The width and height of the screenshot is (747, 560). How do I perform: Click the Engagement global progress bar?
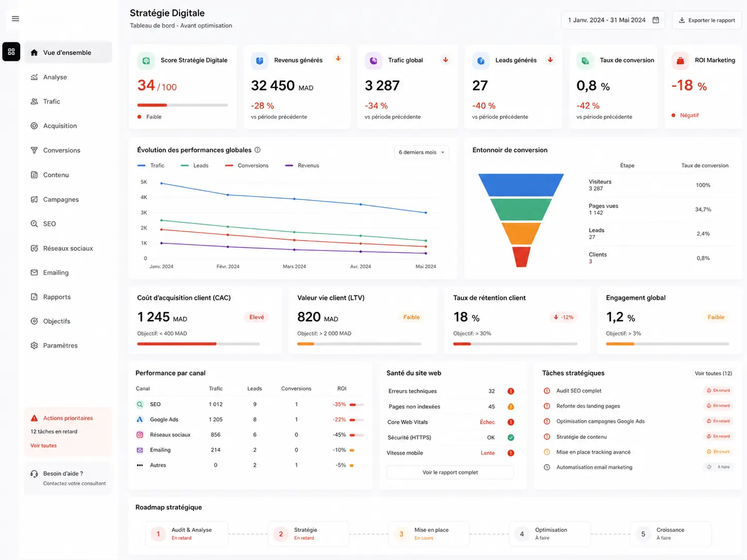click(x=668, y=344)
